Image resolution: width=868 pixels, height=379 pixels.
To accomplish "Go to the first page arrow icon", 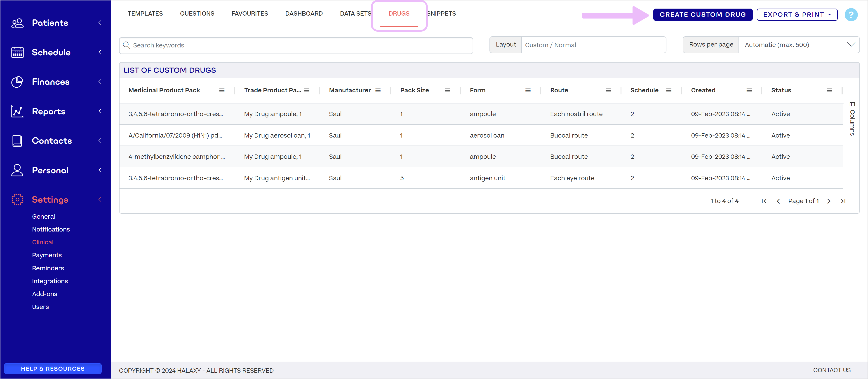I will pos(764,201).
